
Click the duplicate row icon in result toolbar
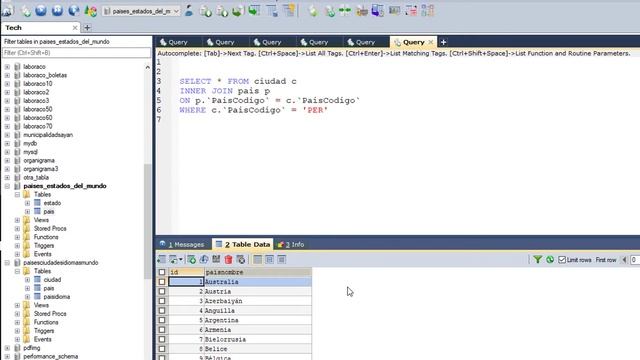[204, 259]
